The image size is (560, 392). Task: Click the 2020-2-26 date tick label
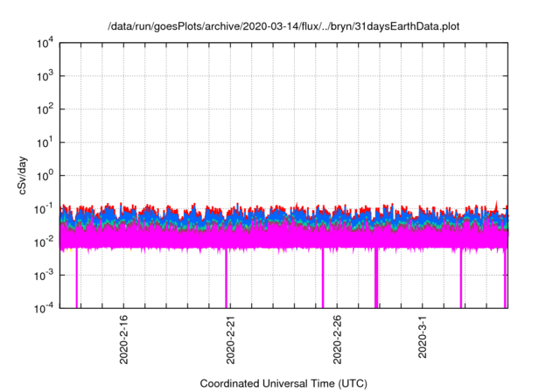[337, 339]
